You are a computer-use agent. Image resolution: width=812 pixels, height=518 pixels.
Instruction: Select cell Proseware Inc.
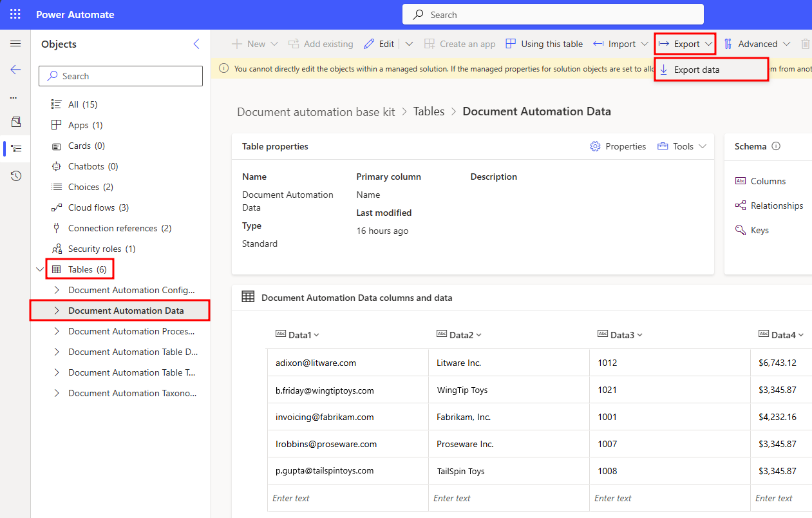pos(509,444)
